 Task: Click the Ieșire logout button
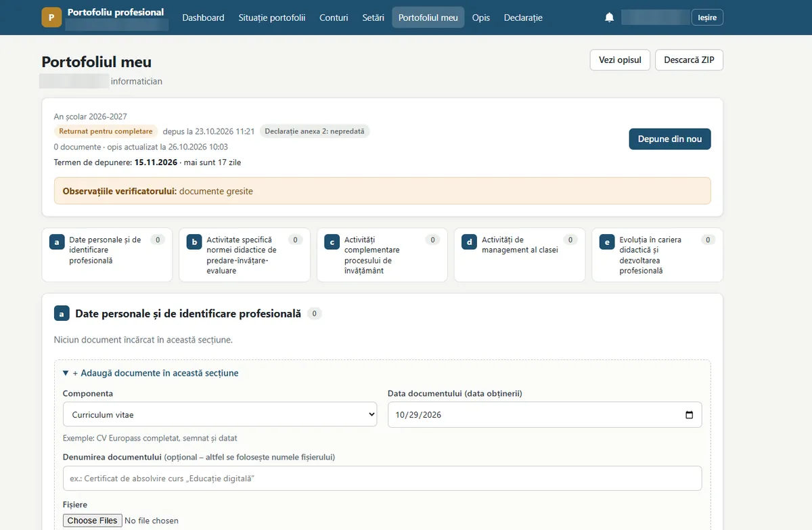[x=707, y=18]
